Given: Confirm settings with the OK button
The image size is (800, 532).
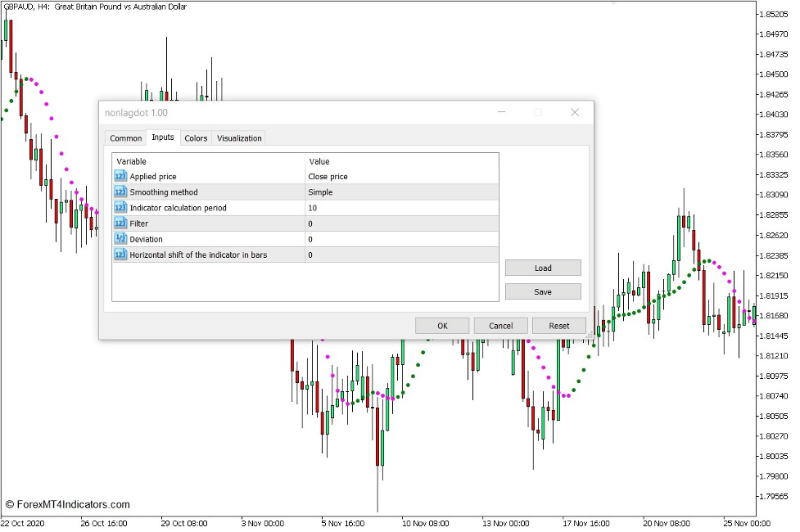Looking at the screenshot, I should click(441, 325).
